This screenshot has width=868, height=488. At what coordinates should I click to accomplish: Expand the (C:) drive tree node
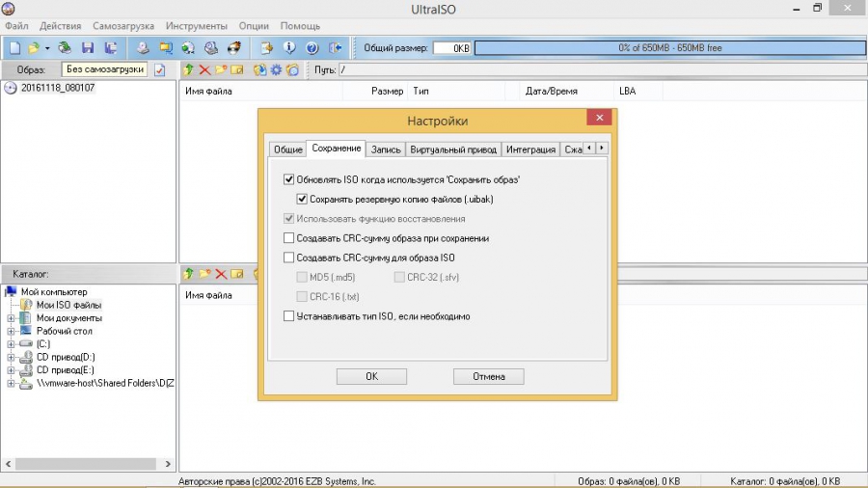tap(12, 344)
